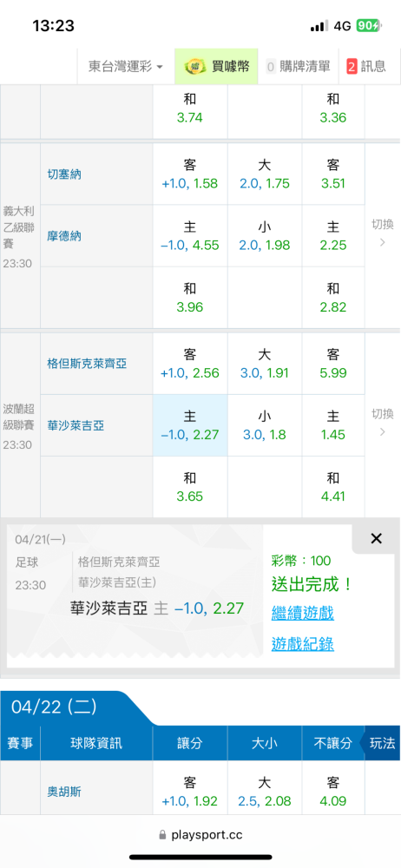Select the 讓分 column header
This screenshot has height=868, width=401.
190,744
